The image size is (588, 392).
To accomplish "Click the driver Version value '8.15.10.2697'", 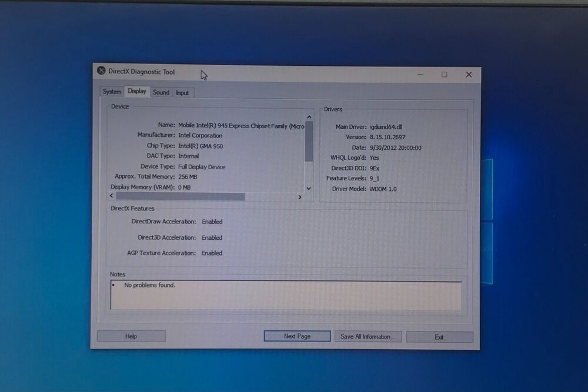I will click(x=387, y=137).
